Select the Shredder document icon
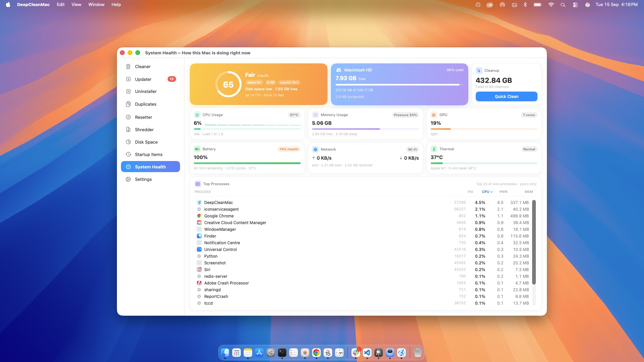644x362 pixels. (x=128, y=130)
